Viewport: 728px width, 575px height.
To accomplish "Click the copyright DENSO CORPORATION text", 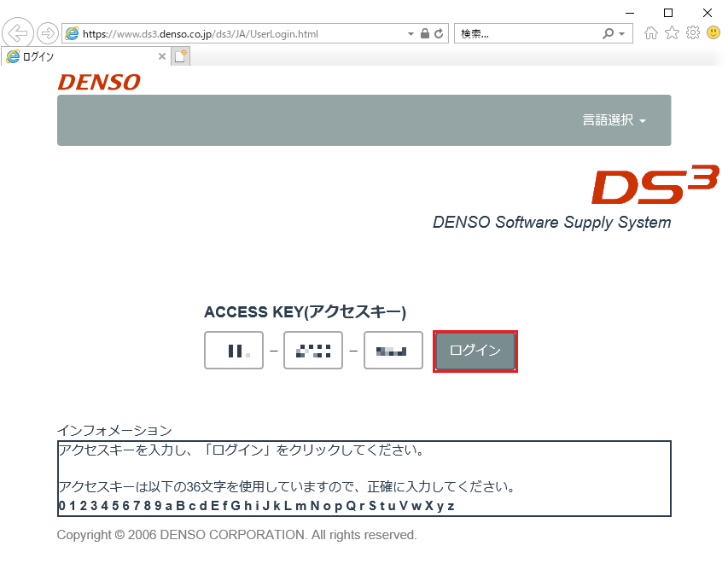I will [x=236, y=535].
